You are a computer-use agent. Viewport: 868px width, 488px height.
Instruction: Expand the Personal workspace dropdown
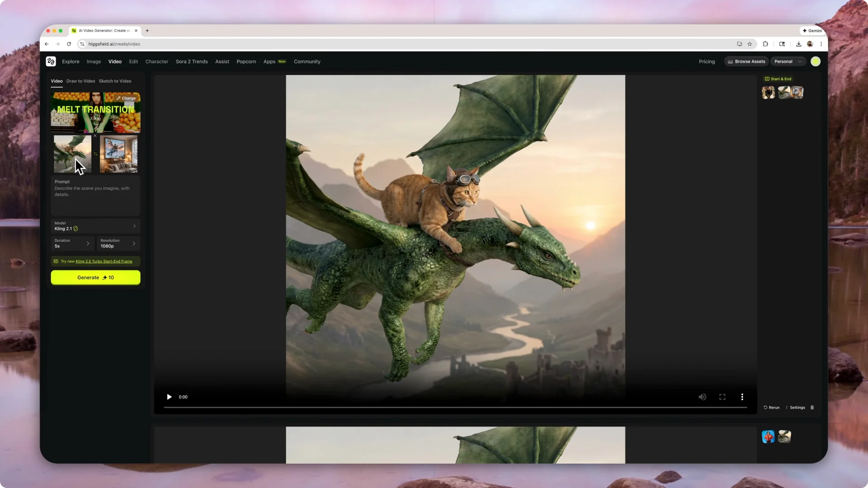[x=788, y=61]
